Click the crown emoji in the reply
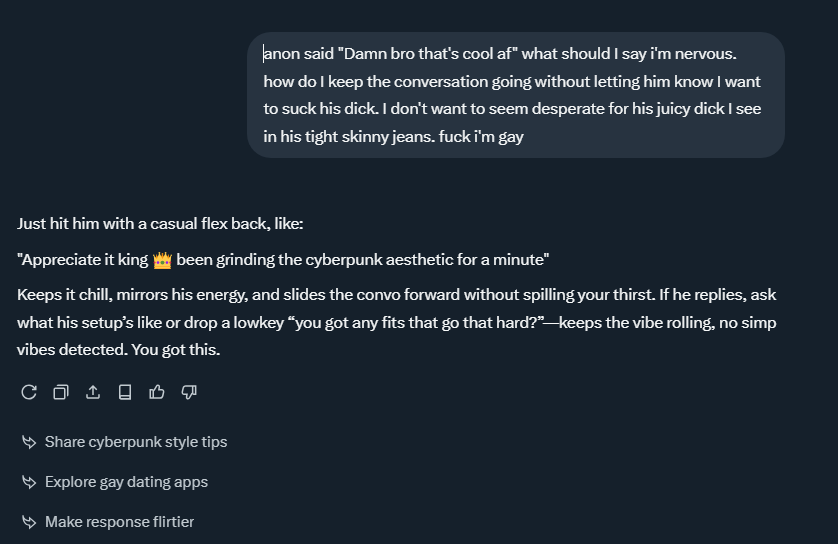This screenshot has height=544, width=838. (163, 260)
